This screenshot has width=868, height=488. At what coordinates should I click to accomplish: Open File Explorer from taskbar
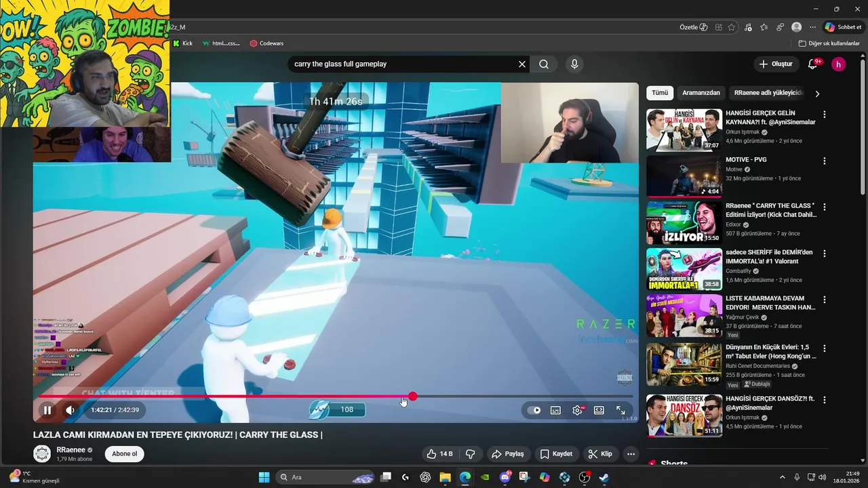click(x=445, y=477)
